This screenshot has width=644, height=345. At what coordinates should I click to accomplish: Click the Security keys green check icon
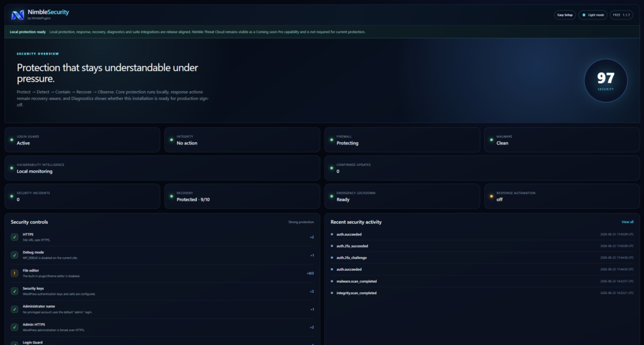[14, 291]
